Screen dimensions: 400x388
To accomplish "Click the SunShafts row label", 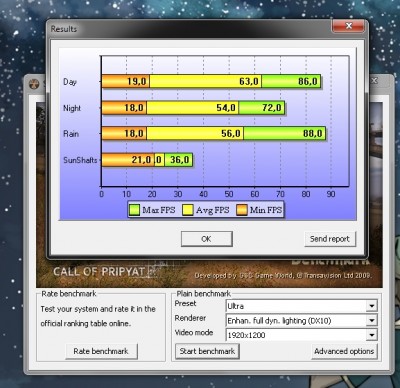I will 80,160.
